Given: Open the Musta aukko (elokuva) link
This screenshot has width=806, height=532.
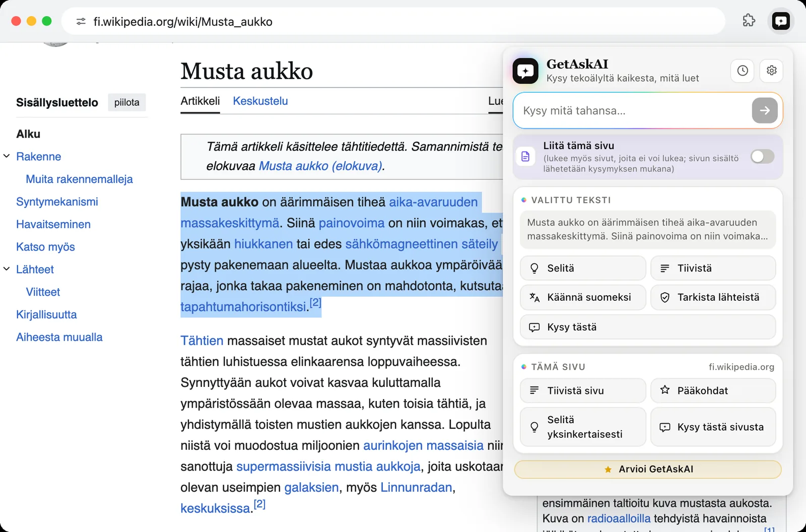Looking at the screenshot, I should coord(320,166).
